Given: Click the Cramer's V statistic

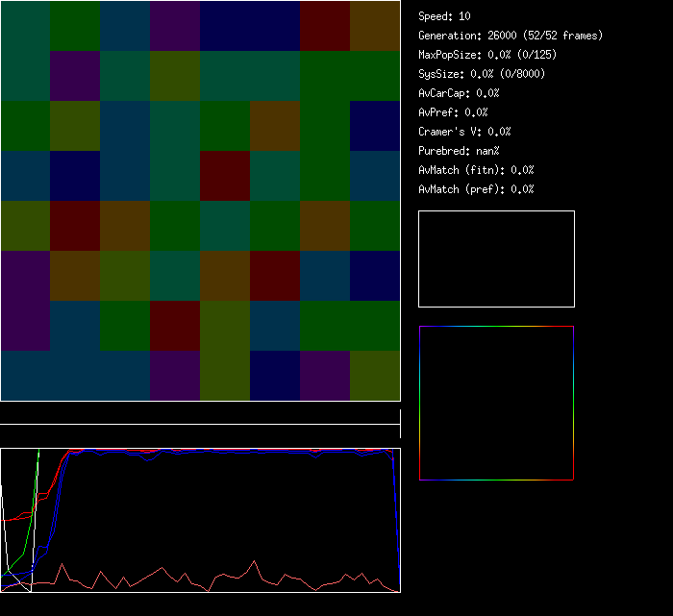Looking at the screenshot, I should pyautogui.click(x=464, y=132).
